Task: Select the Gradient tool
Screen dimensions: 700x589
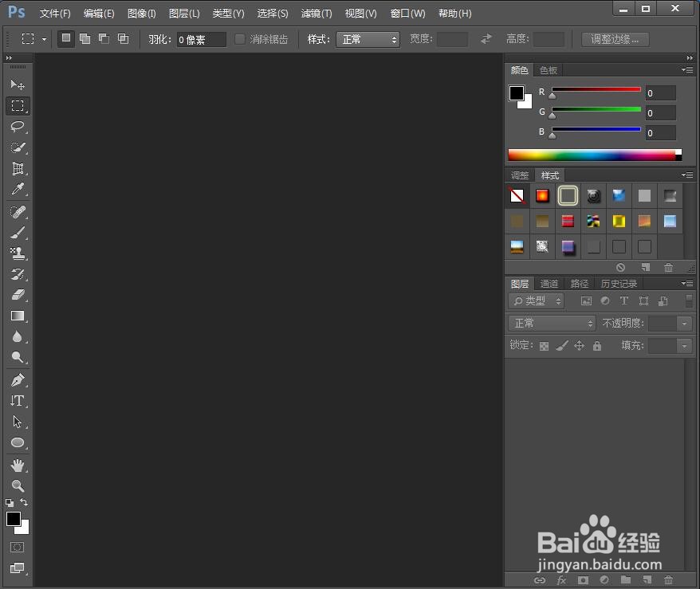Action: coord(18,316)
